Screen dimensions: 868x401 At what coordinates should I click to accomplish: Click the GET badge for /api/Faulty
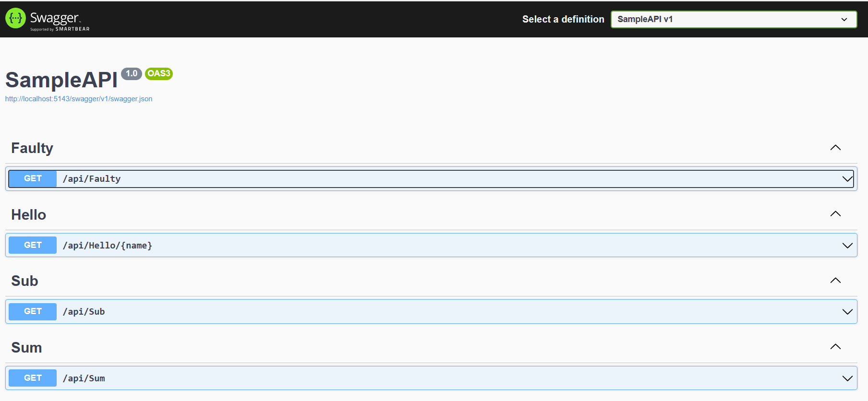(33, 178)
